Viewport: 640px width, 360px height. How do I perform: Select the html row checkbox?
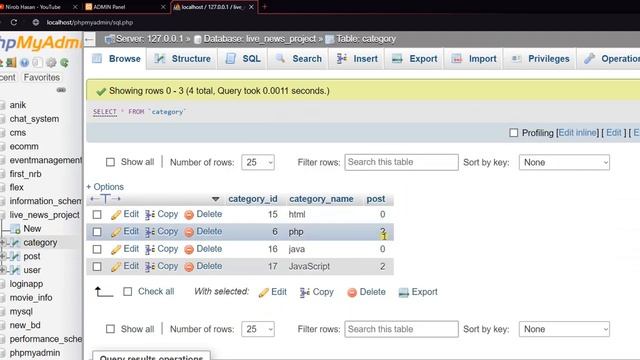coord(97,215)
